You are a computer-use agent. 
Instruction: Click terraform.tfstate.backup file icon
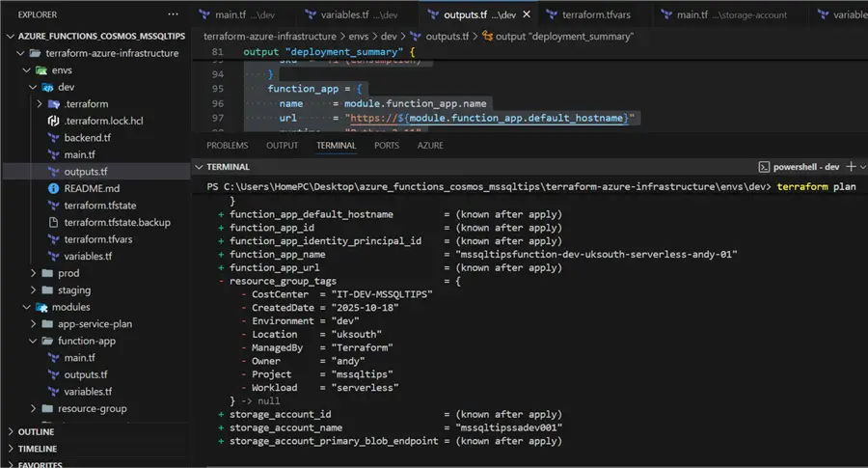53,222
